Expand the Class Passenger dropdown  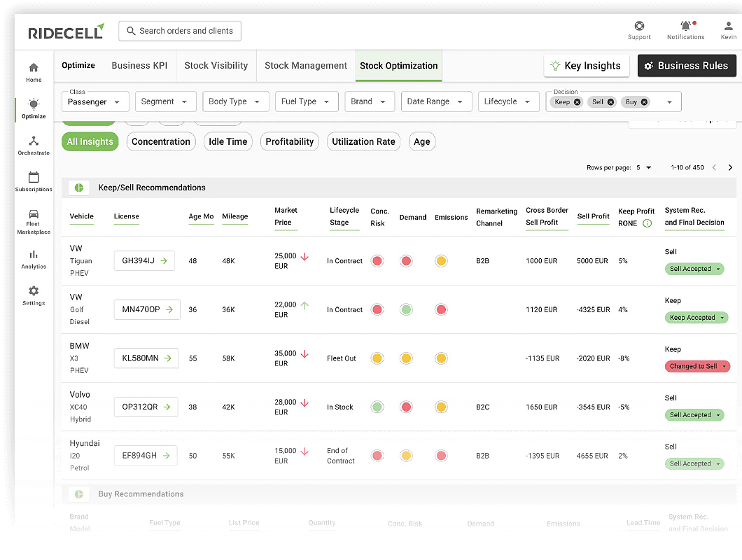95,101
